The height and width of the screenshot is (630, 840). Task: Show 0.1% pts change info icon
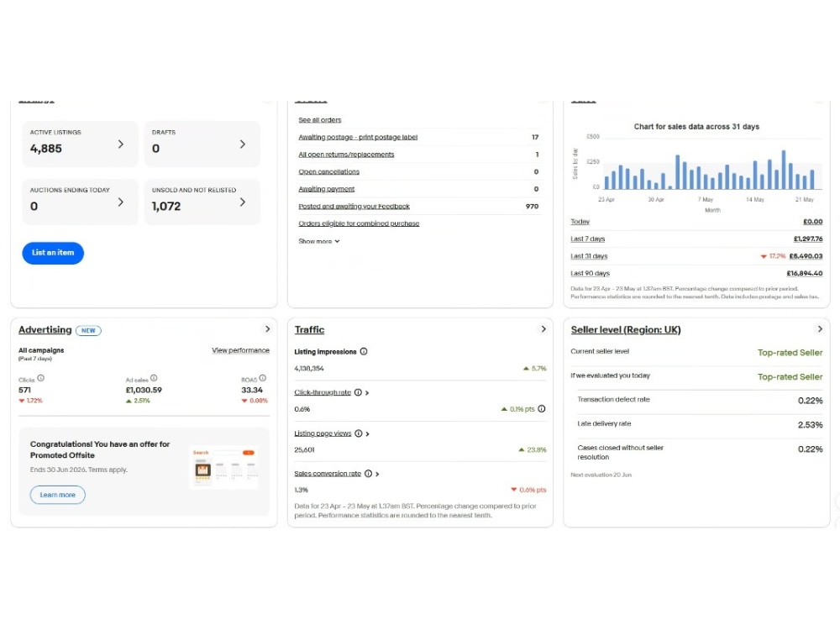coord(542,409)
